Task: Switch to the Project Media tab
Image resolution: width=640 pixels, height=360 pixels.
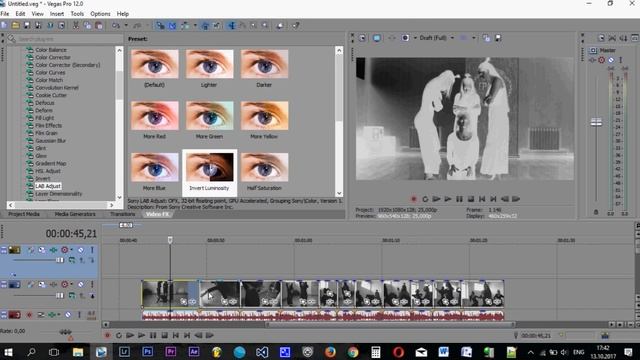Action: [24, 214]
